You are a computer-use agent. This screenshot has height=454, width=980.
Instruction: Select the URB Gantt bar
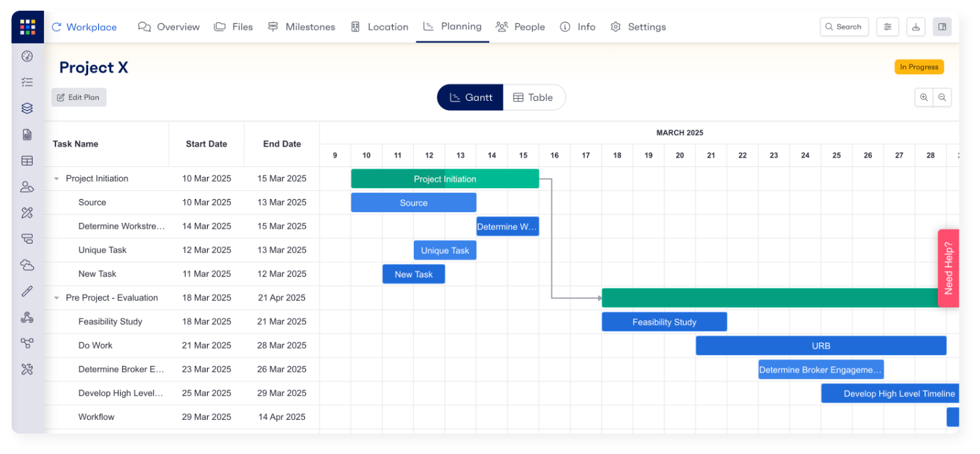[821, 346]
